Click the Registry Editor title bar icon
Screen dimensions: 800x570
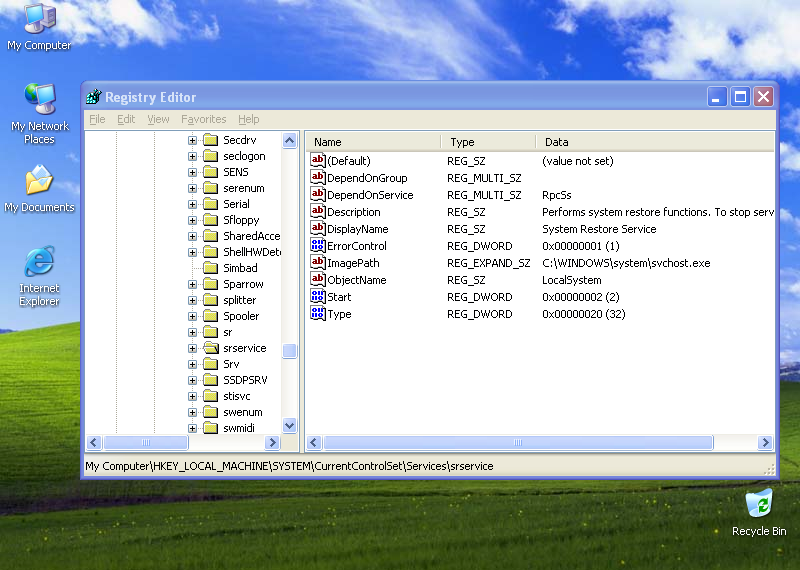tap(94, 96)
